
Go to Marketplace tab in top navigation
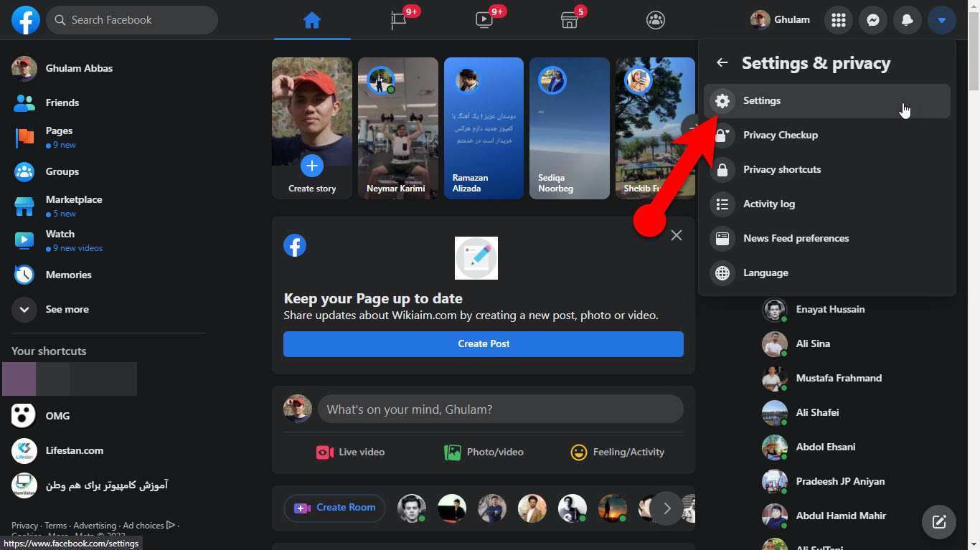(570, 20)
